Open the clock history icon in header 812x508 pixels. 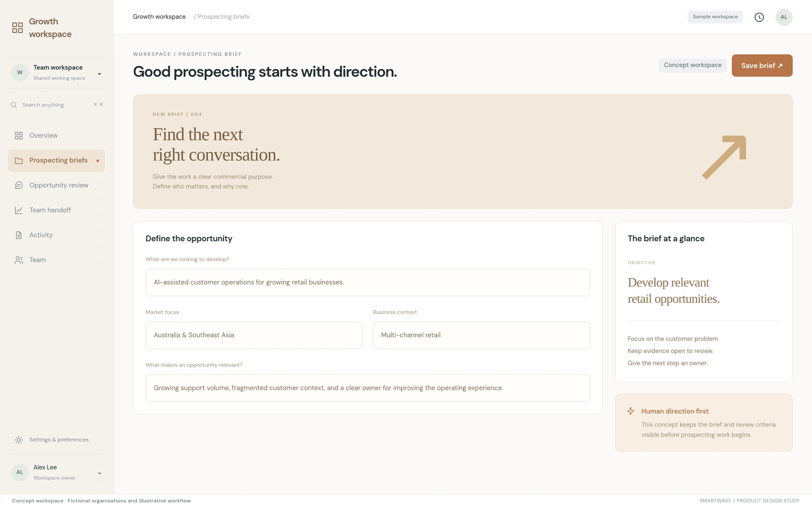click(x=759, y=17)
